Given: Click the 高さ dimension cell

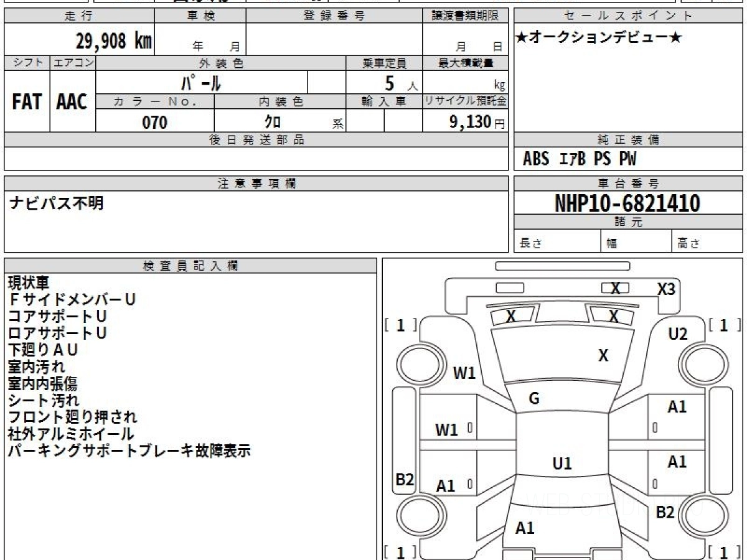Looking at the screenshot, I should tap(708, 242).
